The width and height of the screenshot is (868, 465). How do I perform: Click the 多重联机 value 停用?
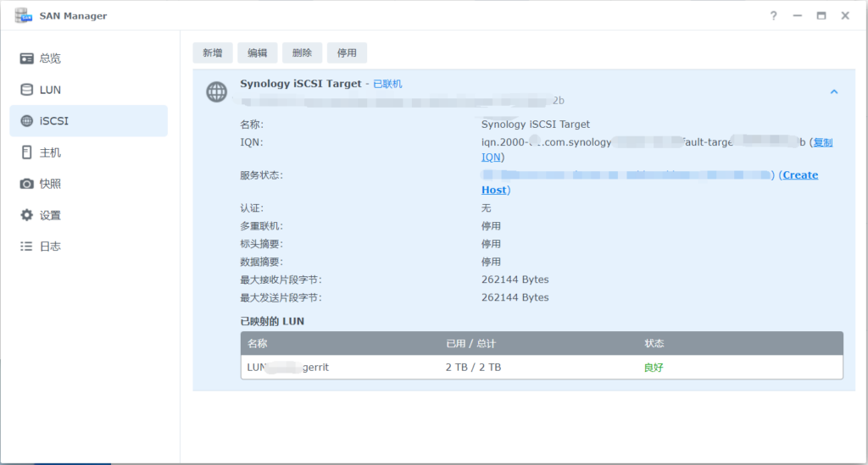491,226
